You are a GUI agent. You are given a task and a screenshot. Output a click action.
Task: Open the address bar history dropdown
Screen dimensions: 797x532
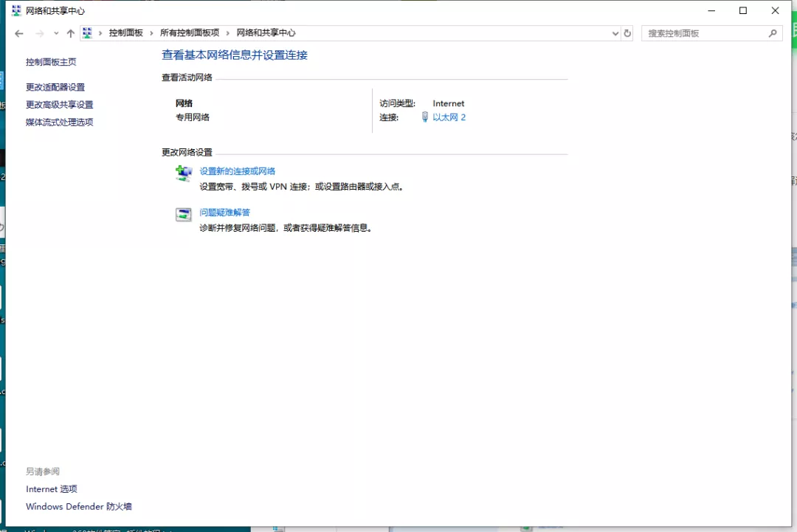pos(615,33)
